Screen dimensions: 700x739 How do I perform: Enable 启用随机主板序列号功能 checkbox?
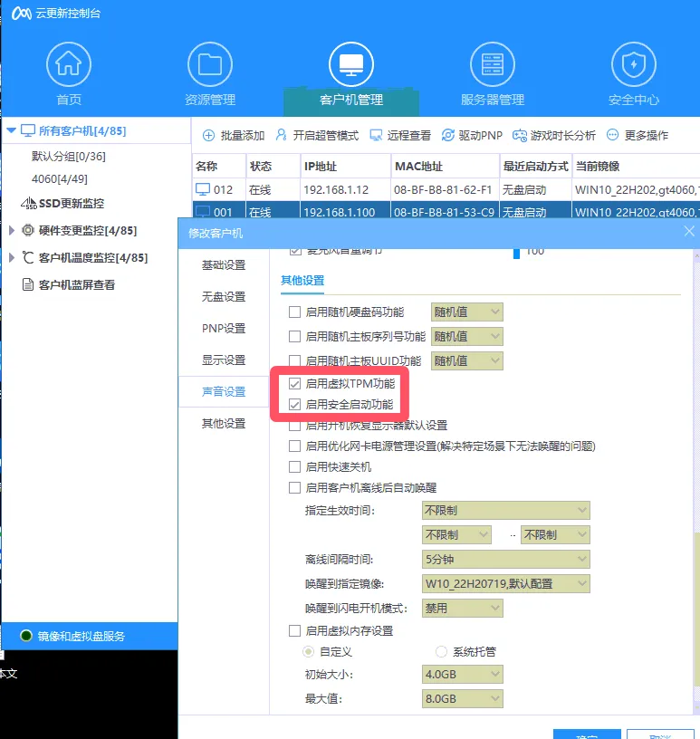click(x=294, y=337)
